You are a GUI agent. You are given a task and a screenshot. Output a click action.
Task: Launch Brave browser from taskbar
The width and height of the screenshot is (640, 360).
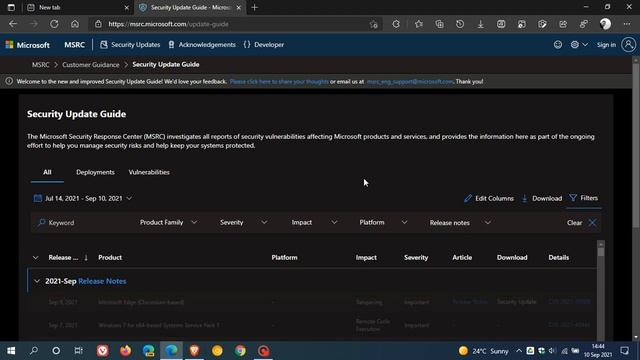(x=194, y=351)
